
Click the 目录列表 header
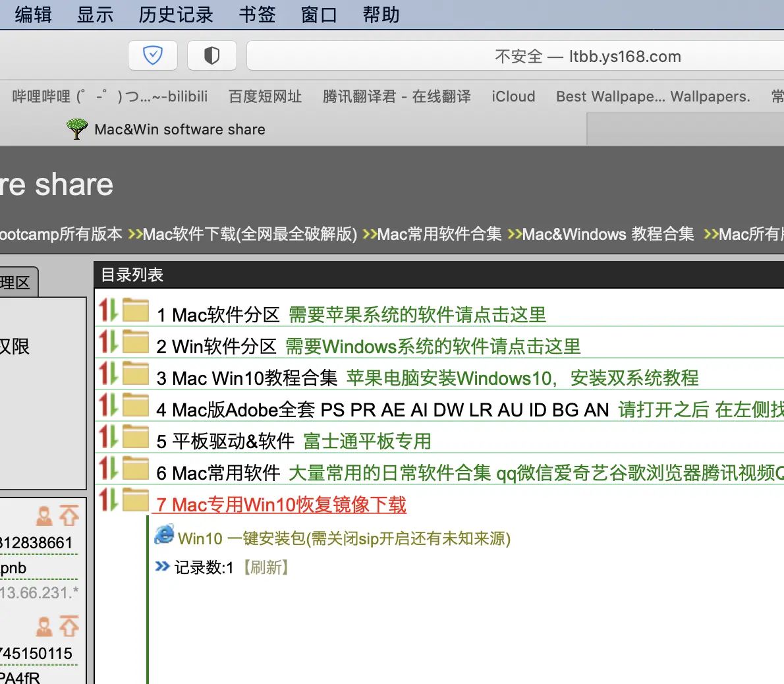point(132,275)
